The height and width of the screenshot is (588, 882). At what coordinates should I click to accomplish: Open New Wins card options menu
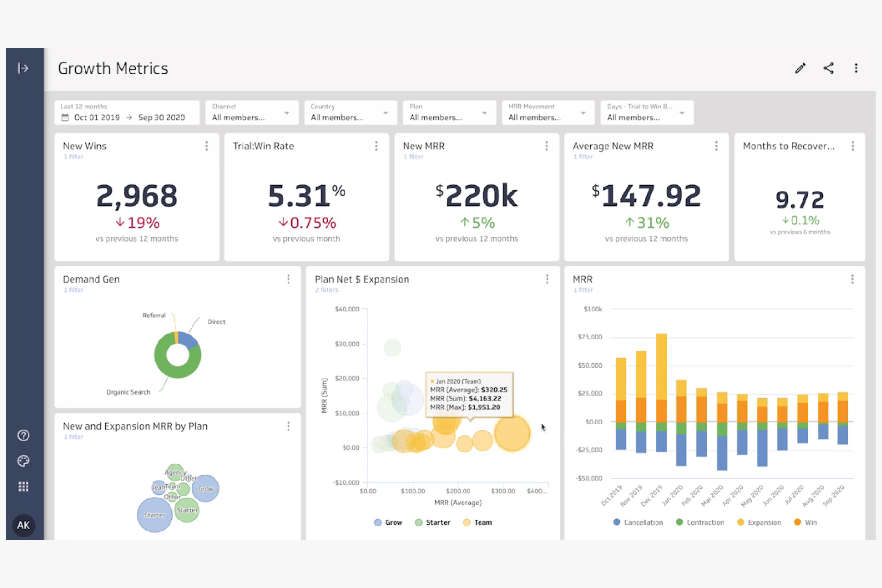207,146
